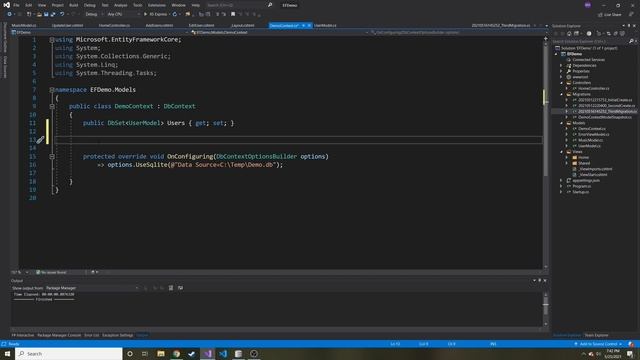Open Error List tab at bottom
Image resolution: width=640 pixels, height=360 pixels.
pos(91,335)
